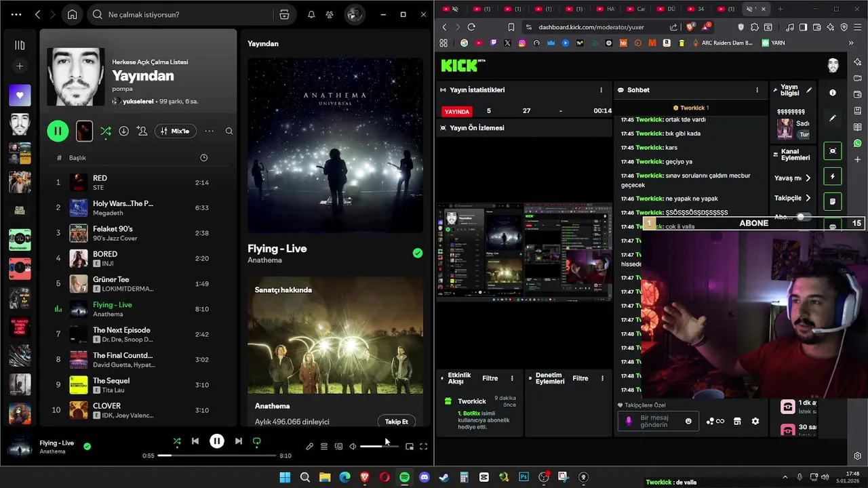Toggle Spotify Your Library sidebar icon
The width and height of the screenshot is (868, 488).
pyautogui.click(x=20, y=45)
